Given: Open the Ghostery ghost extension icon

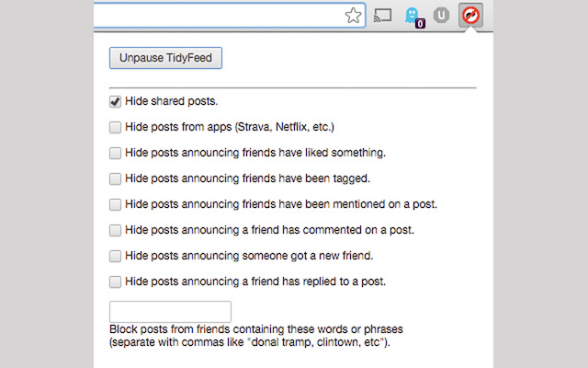Looking at the screenshot, I should 414,17.
